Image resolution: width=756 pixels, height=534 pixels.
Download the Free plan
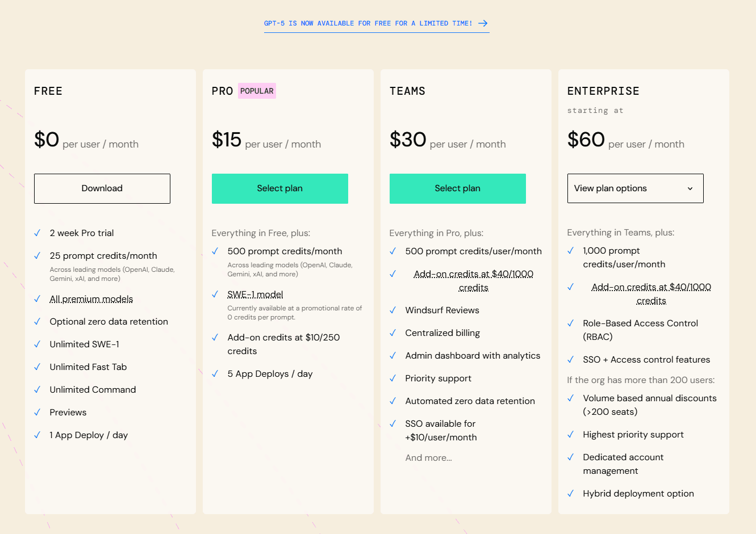pos(102,188)
